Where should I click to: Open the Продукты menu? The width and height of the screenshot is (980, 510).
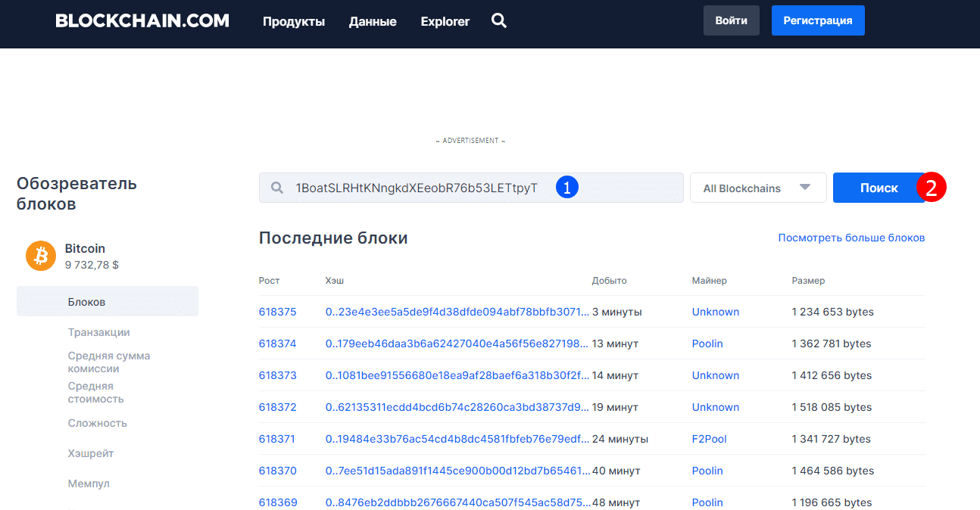[x=294, y=21]
